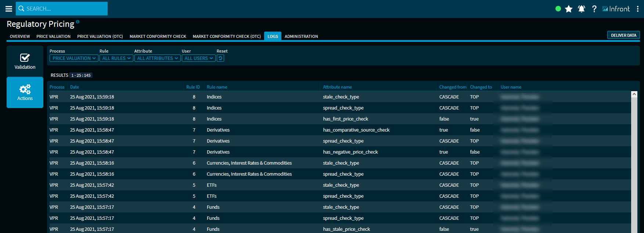Sort by Changed to column header
The width and height of the screenshot is (644, 233).
[x=481, y=87]
